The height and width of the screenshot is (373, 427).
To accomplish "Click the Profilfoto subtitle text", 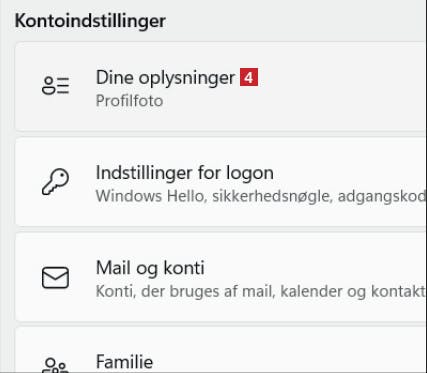I will [x=129, y=101].
